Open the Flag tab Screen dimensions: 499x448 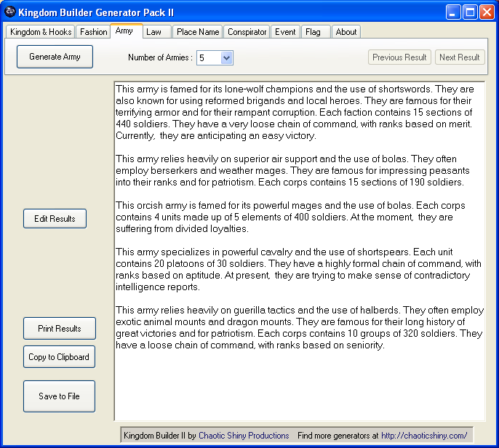coord(316,32)
